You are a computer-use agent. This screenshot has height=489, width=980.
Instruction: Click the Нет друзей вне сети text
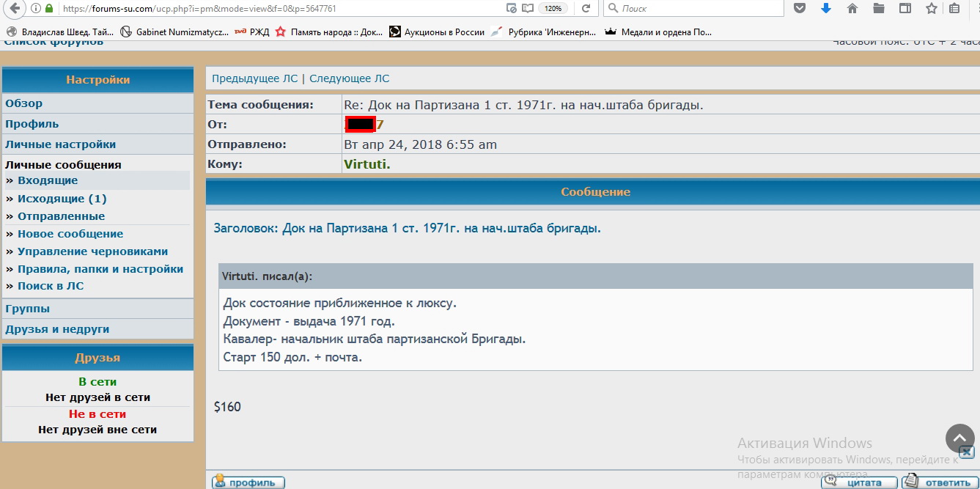coord(97,430)
